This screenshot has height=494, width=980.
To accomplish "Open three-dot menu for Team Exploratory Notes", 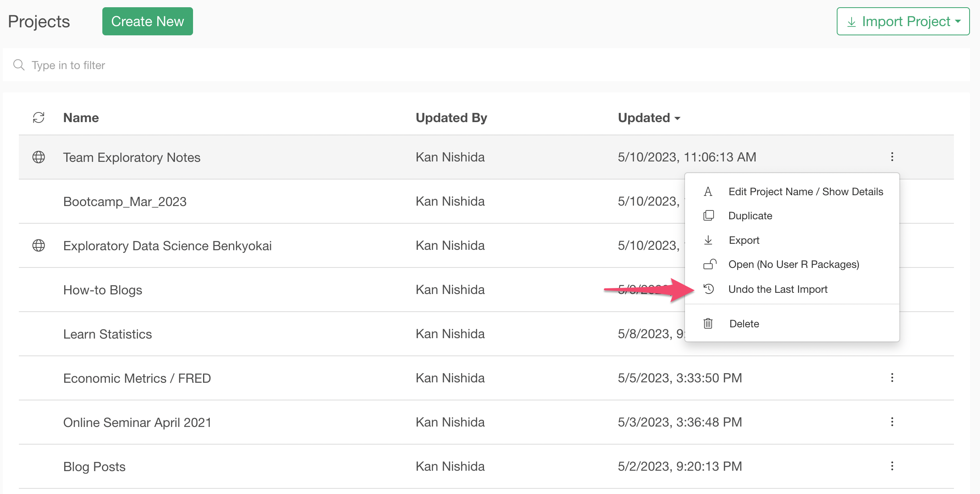I will pos(892,157).
